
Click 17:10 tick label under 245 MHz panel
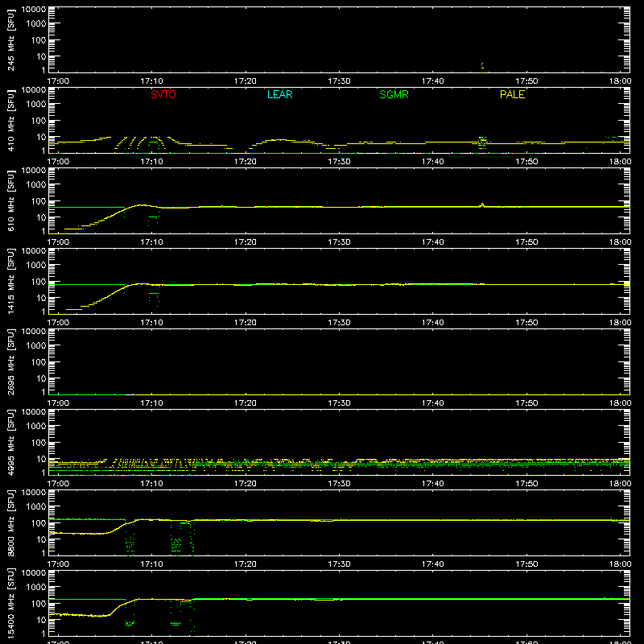pos(151,81)
